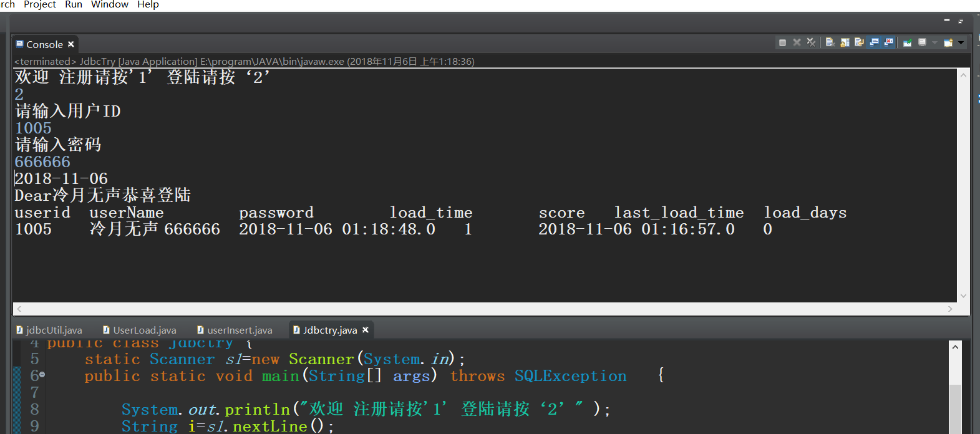Click the Console vertical scrollbar up arrow

963,75
